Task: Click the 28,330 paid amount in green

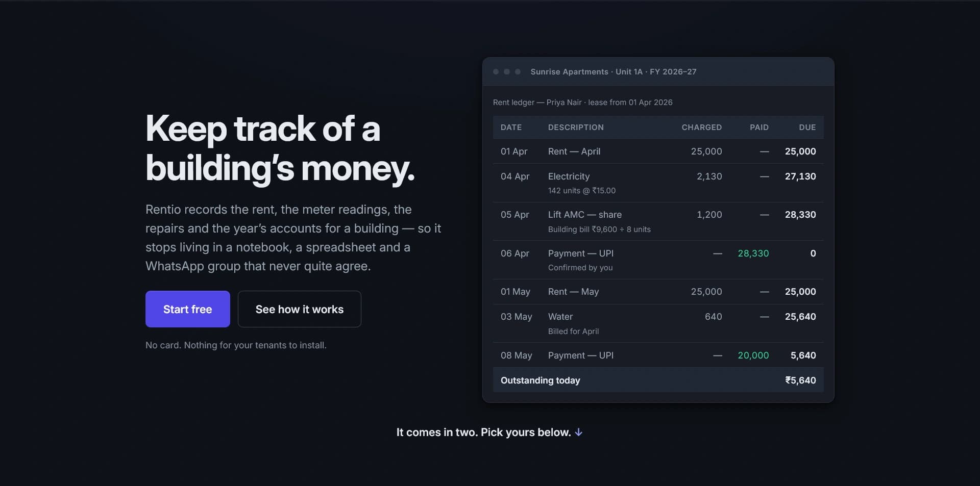Action: pos(753,253)
